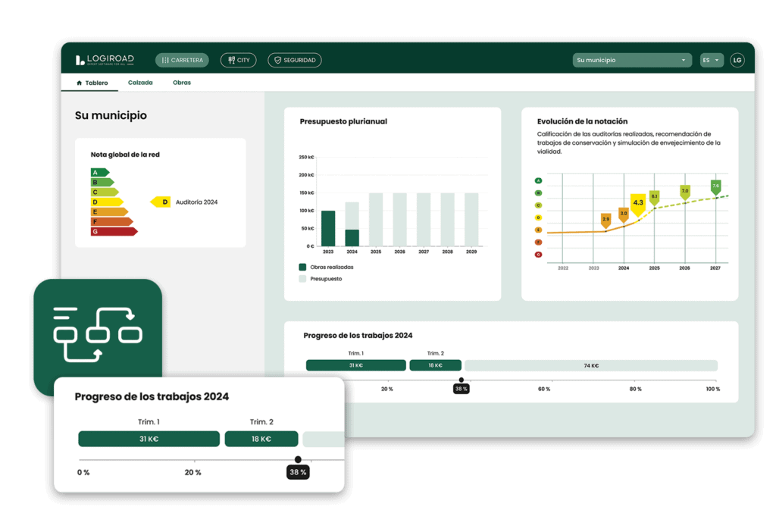The height and width of the screenshot is (532, 776).
Task: Select the green A arrow in Nota global
Action: (99, 173)
